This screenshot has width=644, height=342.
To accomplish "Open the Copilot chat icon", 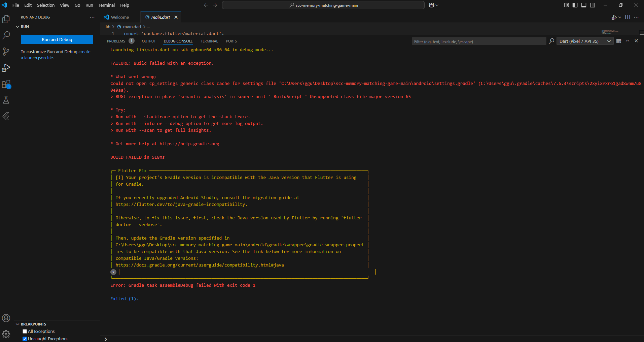I will pyautogui.click(x=431, y=5).
